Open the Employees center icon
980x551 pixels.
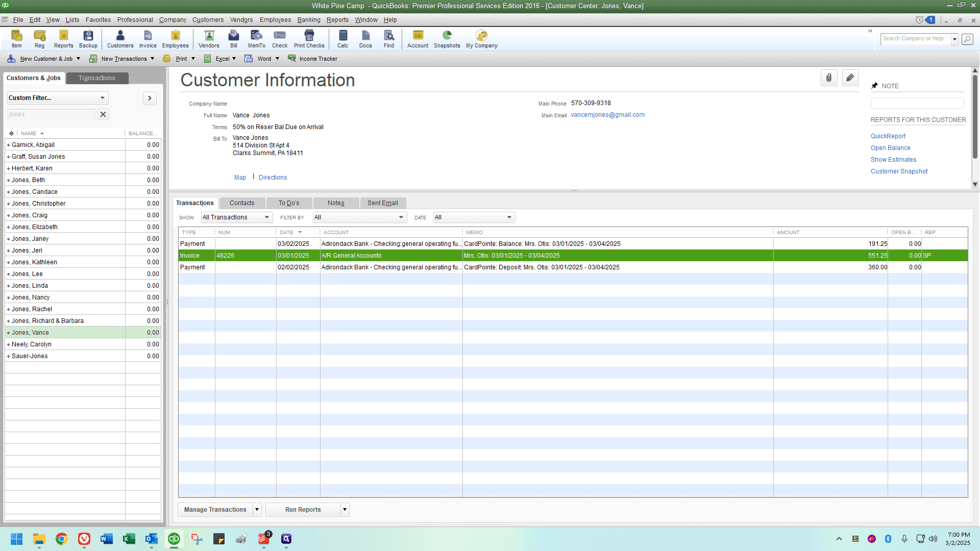click(176, 39)
